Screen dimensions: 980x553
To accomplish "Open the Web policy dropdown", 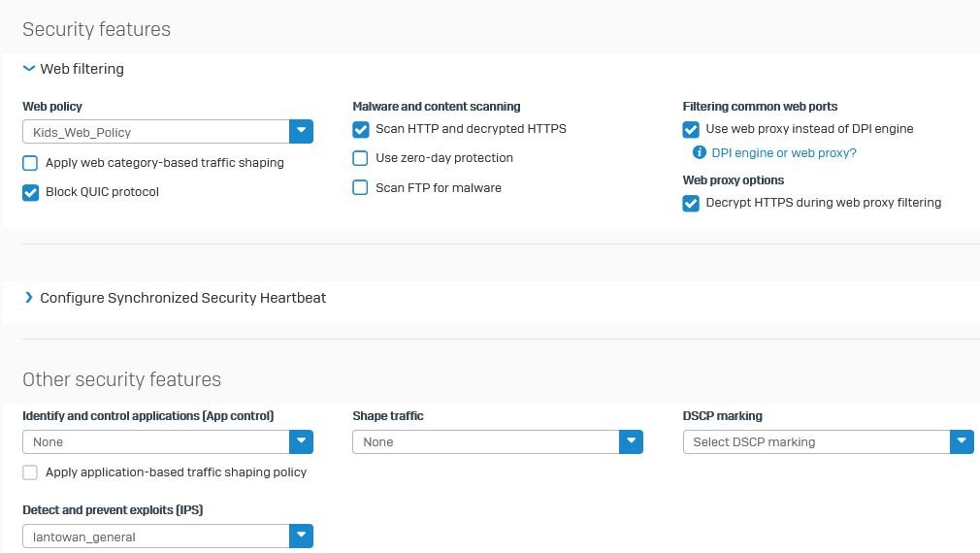I will pos(301,131).
